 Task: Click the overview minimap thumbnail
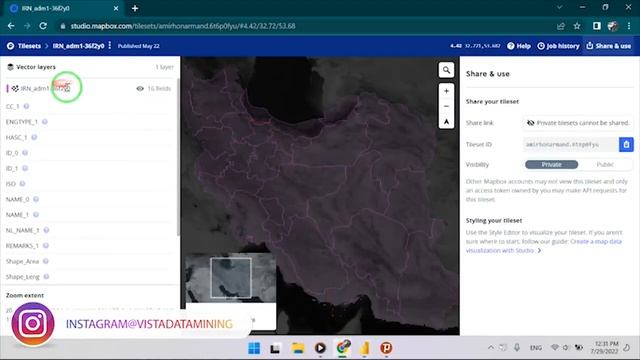(x=231, y=278)
